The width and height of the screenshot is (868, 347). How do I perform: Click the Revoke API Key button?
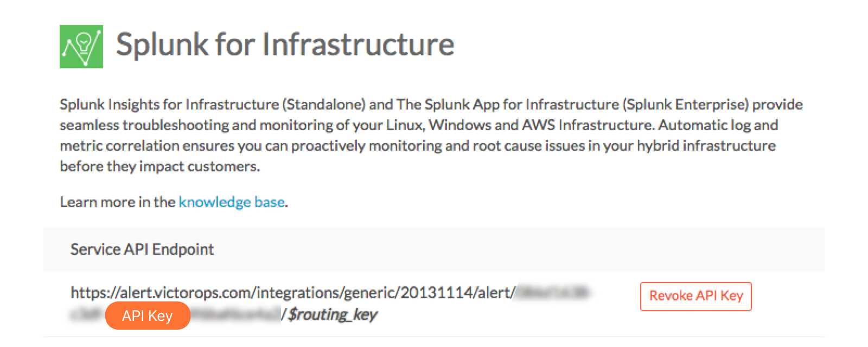[695, 296]
